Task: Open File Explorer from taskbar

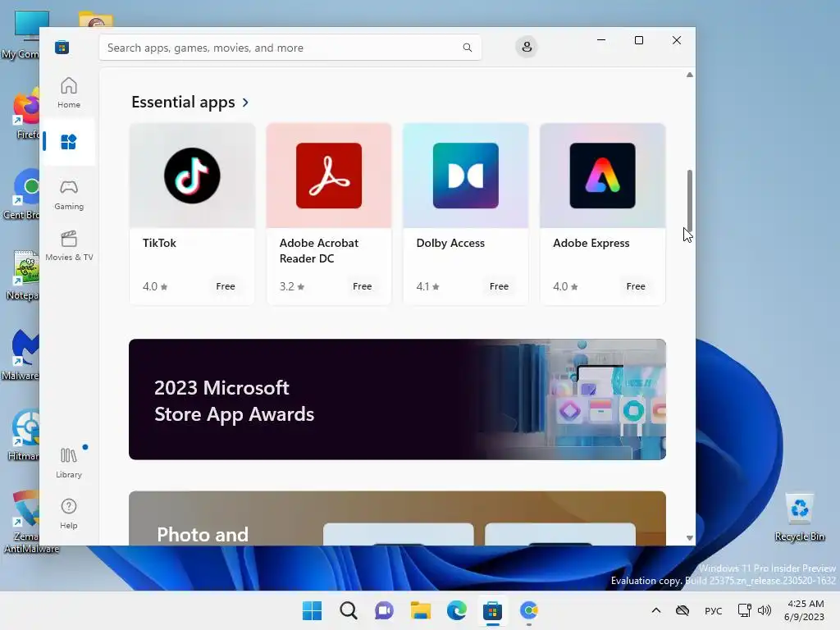Action: pyautogui.click(x=421, y=610)
